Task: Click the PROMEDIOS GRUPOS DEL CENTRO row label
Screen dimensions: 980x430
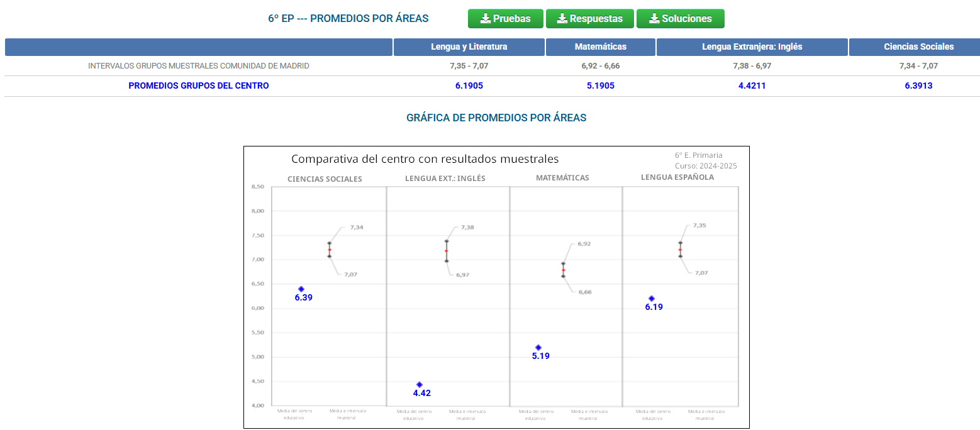Action: point(198,85)
